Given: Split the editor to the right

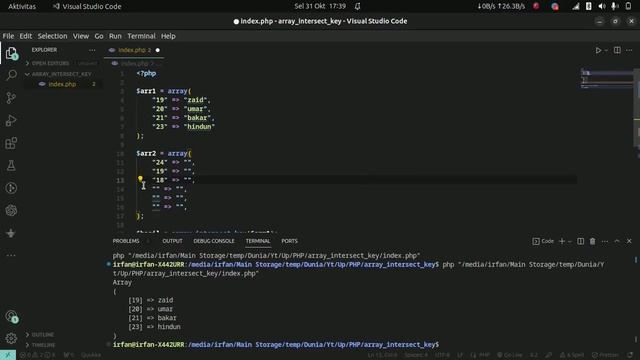Looking at the screenshot, I should 617,50.
